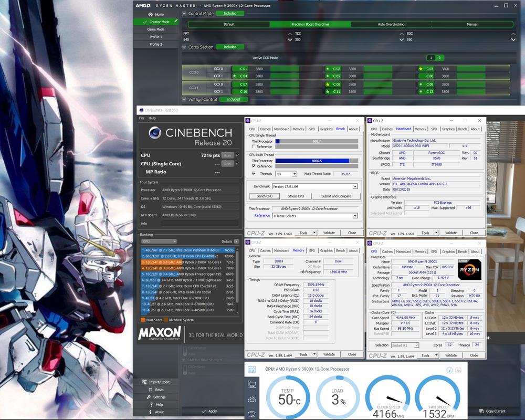This screenshot has width=525, height=420.
Task: Select the computer monitor icon in widget sidebar
Action: (252, 384)
